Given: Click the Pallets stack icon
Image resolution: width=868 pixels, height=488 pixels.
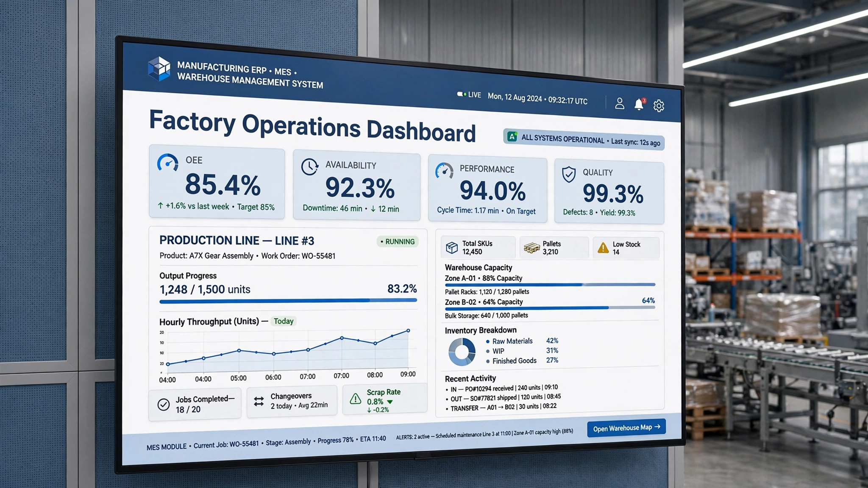Looking at the screenshot, I should coord(531,248).
